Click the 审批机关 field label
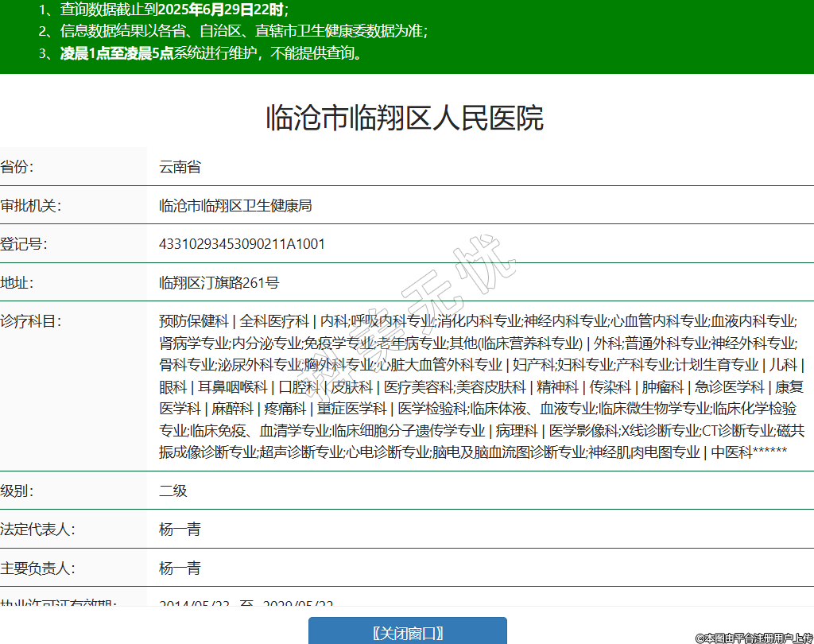 click(30, 206)
